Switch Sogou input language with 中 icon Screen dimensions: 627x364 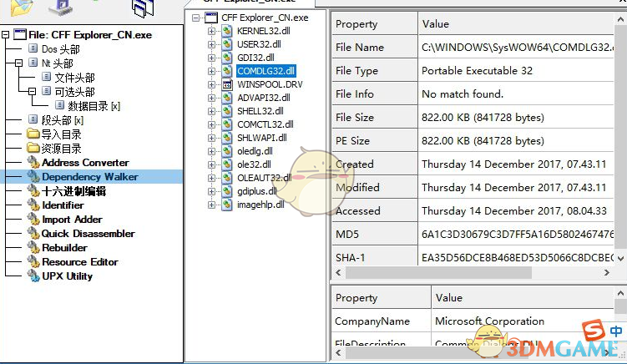[x=616, y=331]
